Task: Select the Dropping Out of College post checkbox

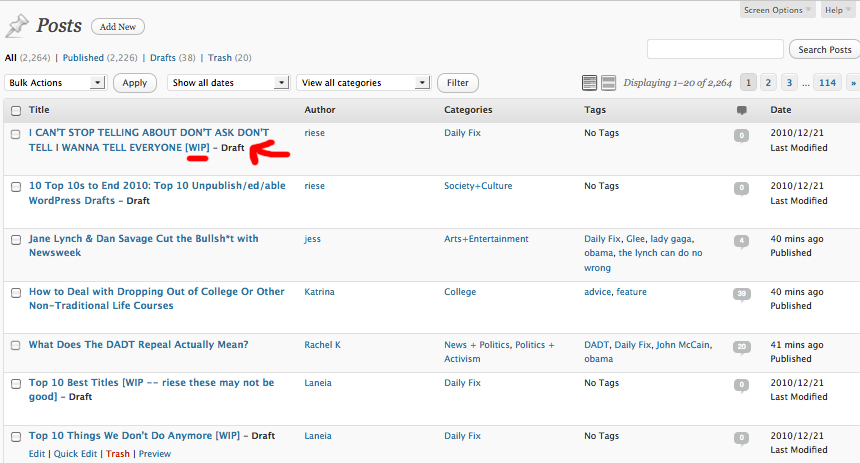Action: 16,292
